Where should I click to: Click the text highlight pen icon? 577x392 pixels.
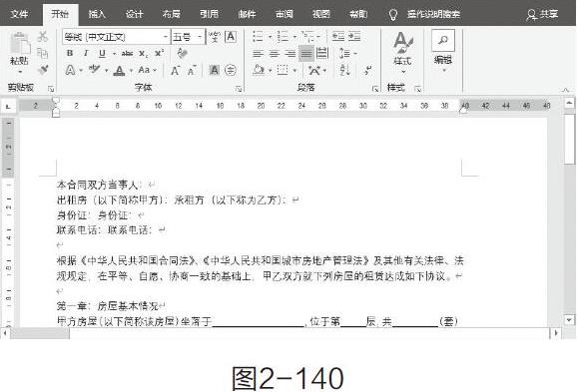pos(95,69)
